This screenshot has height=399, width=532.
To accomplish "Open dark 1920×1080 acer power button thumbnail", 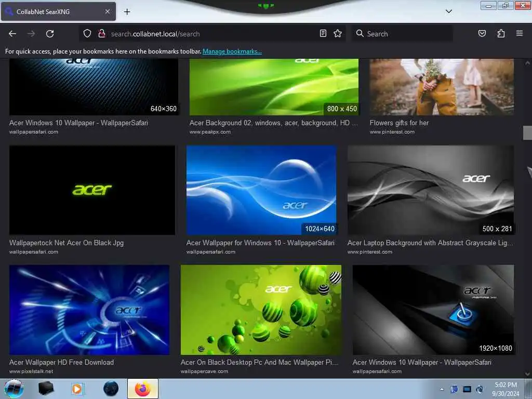I will tap(433, 310).
